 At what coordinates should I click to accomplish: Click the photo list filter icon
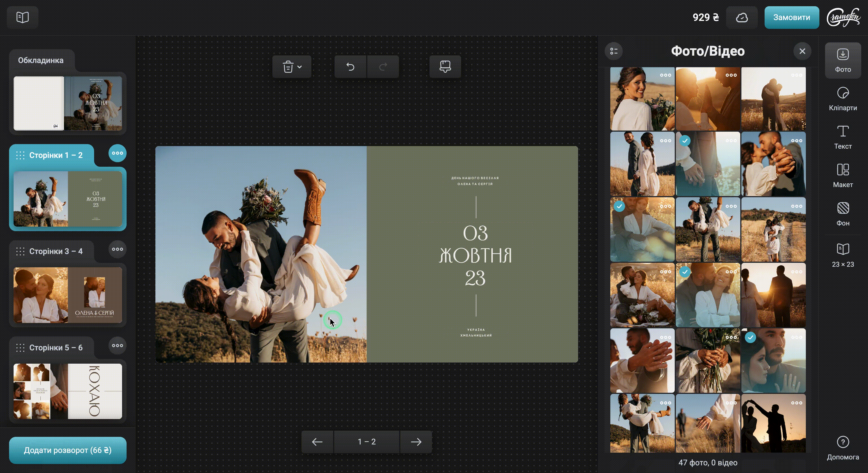tap(614, 51)
